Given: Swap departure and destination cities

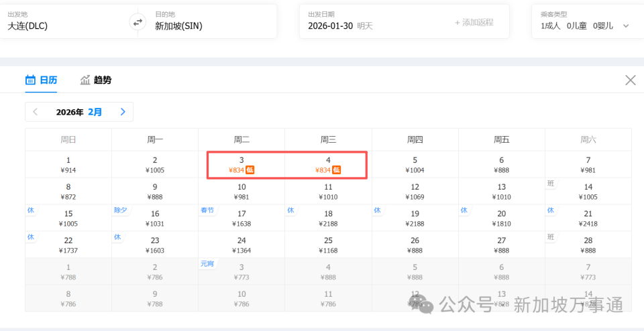Looking at the screenshot, I should 138,22.
